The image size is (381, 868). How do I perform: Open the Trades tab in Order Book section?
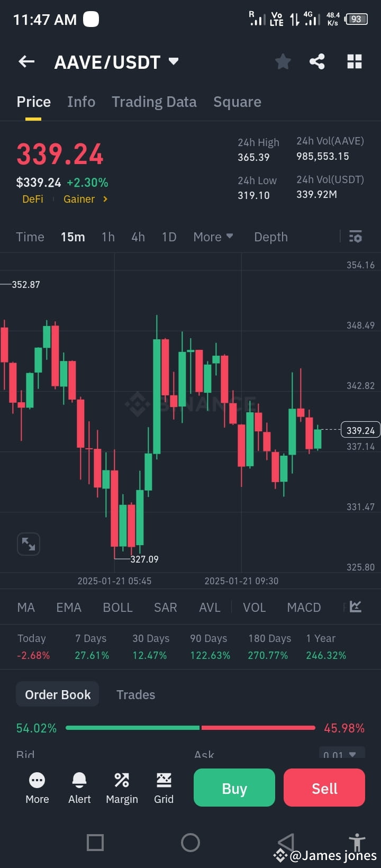135,694
